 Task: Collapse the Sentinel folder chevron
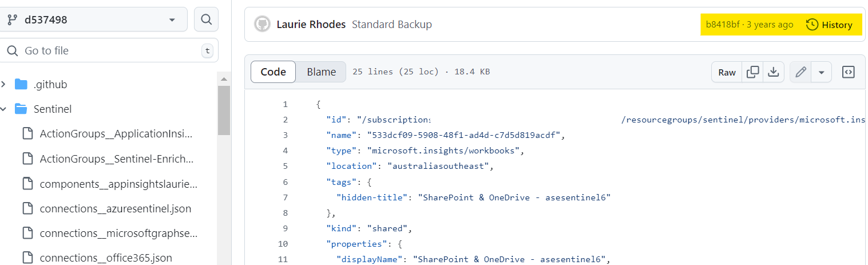tap(3, 109)
